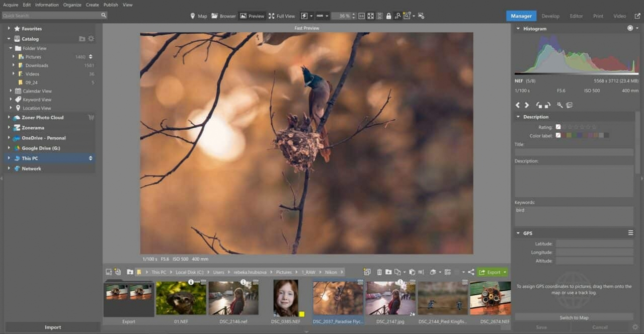This screenshot has height=334, width=644.
Task: Go to next photo using right arrow
Action: pyautogui.click(x=527, y=105)
